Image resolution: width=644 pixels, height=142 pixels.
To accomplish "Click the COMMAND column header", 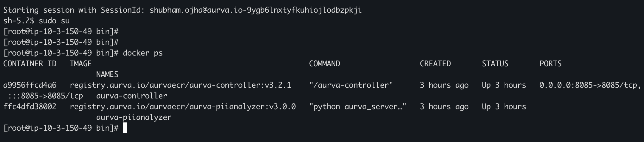I will [325, 64].
